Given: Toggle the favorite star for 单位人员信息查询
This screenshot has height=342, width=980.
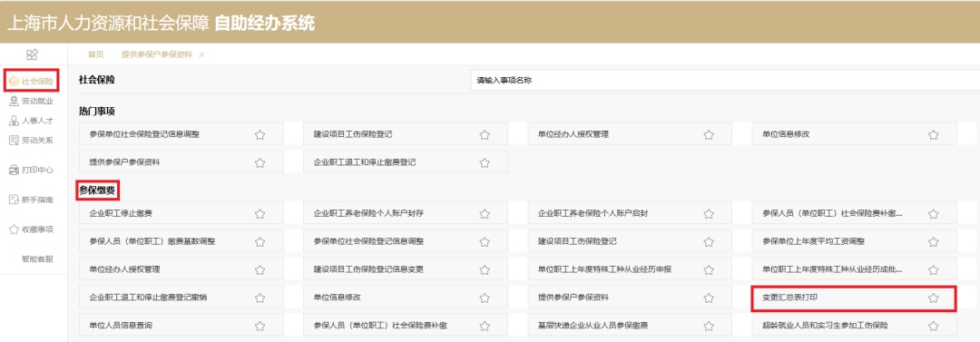Looking at the screenshot, I should [x=260, y=326].
